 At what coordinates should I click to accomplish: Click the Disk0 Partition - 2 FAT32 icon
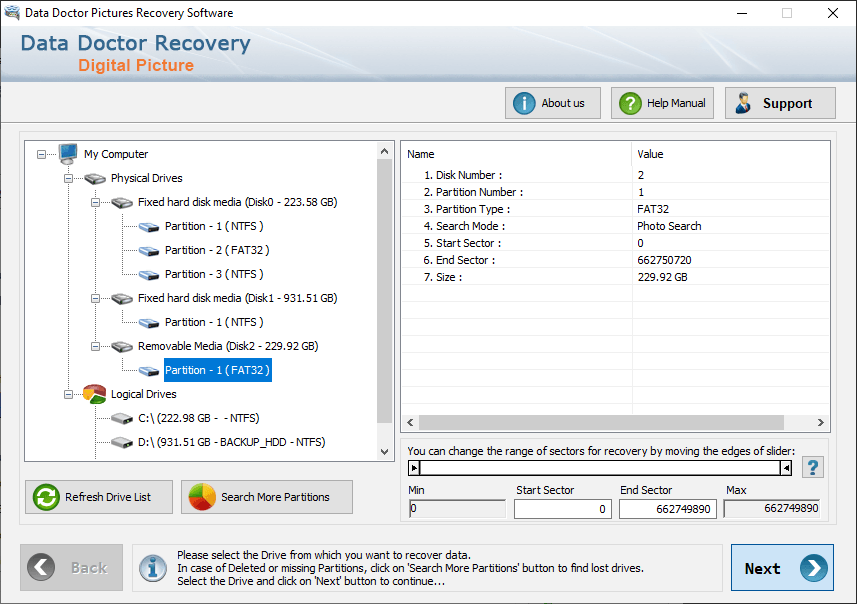tap(149, 251)
